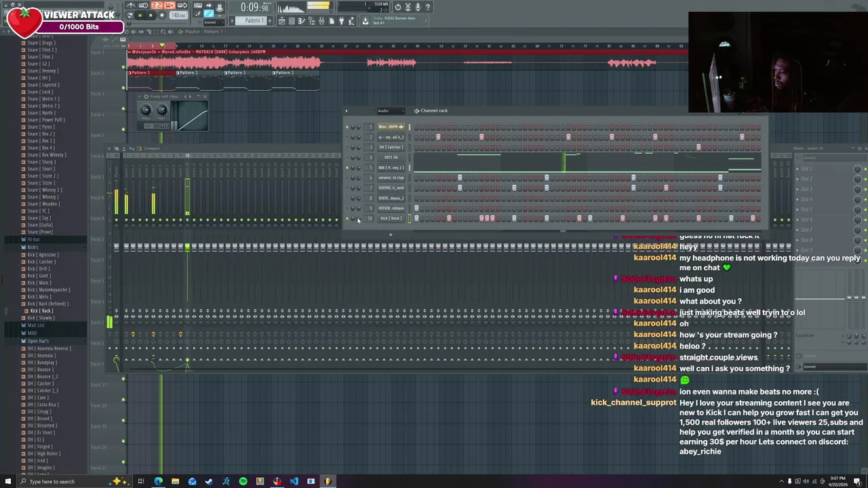Mute channel 1 via its green LED
868x488 pixels.
tap(347, 127)
